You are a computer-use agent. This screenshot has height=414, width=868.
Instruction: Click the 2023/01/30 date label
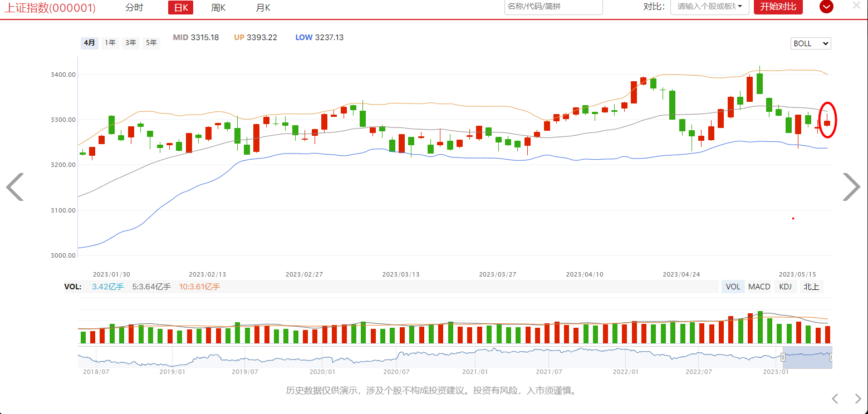[111, 274]
